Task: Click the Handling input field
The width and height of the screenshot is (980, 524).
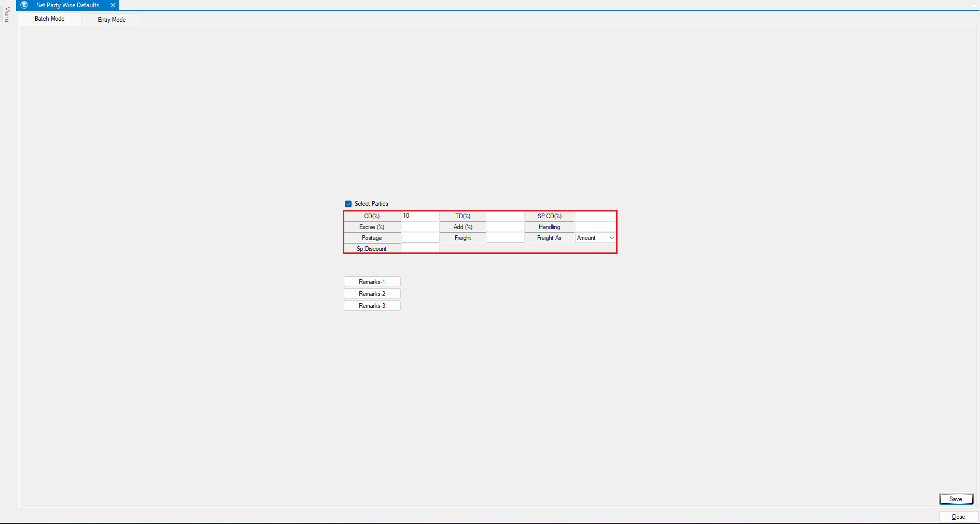Action: click(595, 227)
